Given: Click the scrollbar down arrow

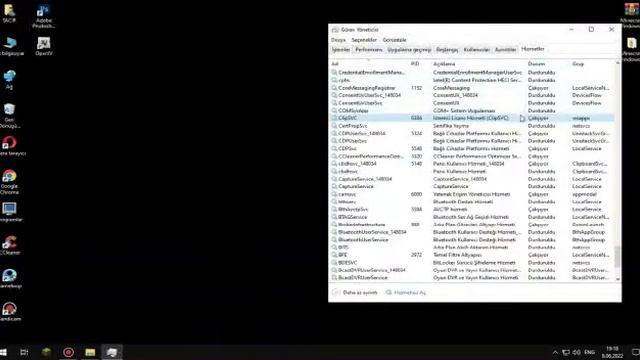Looking at the screenshot, I should 618,279.
